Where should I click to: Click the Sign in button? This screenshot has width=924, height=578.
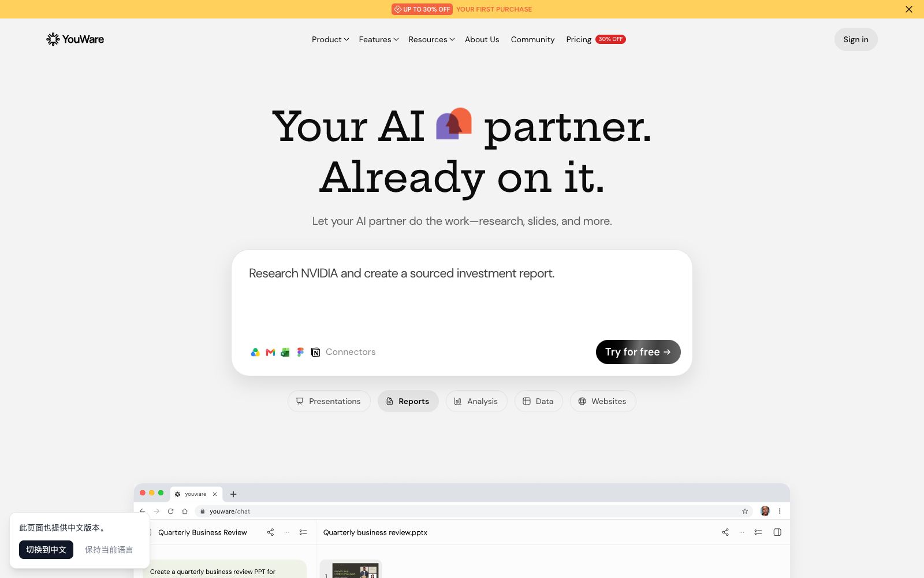point(856,39)
